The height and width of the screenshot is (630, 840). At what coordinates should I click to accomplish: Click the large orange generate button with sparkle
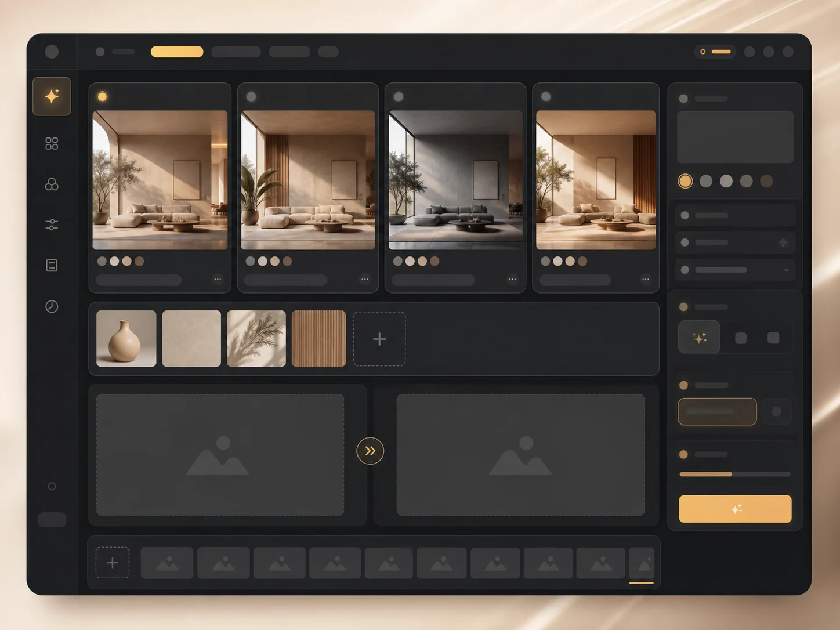(735, 509)
